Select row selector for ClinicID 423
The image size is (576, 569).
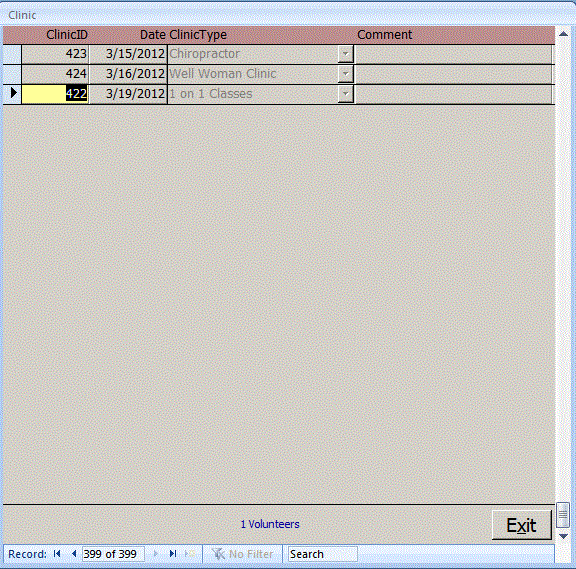12,54
